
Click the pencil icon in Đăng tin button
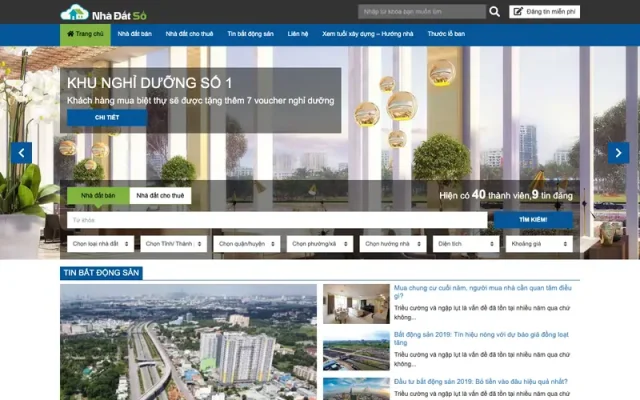(518, 11)
